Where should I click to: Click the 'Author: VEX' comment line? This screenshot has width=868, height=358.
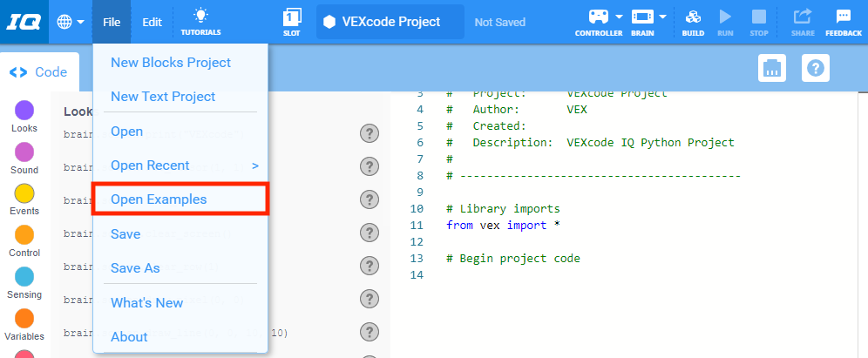[517, 109]
